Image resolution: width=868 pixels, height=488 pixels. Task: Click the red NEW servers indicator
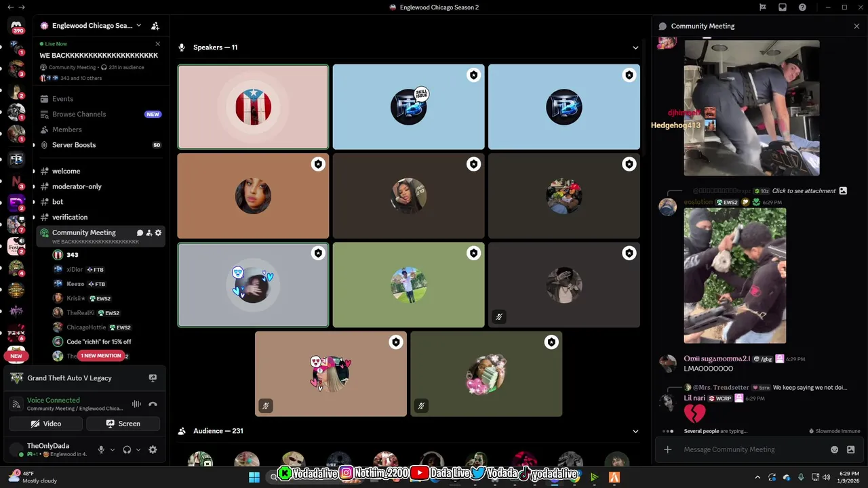(16, 356)
